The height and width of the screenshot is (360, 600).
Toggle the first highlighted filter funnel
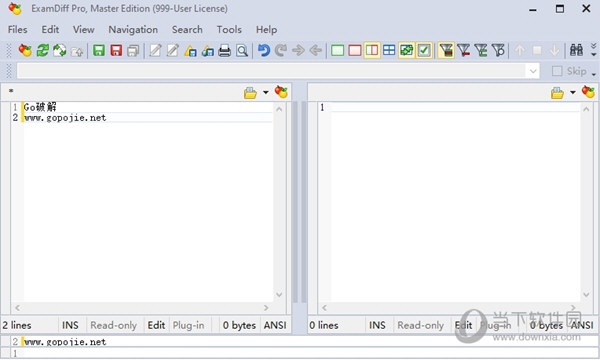446,50
